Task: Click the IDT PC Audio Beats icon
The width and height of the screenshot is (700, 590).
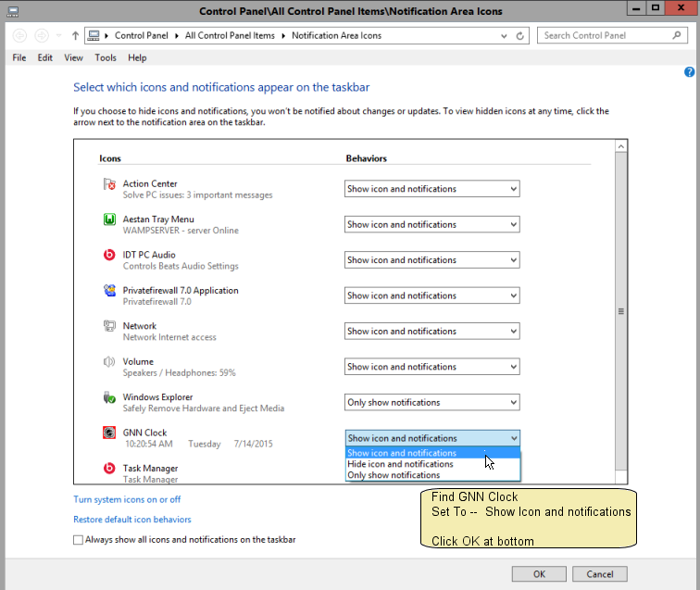Action: [x=109, y=256]
